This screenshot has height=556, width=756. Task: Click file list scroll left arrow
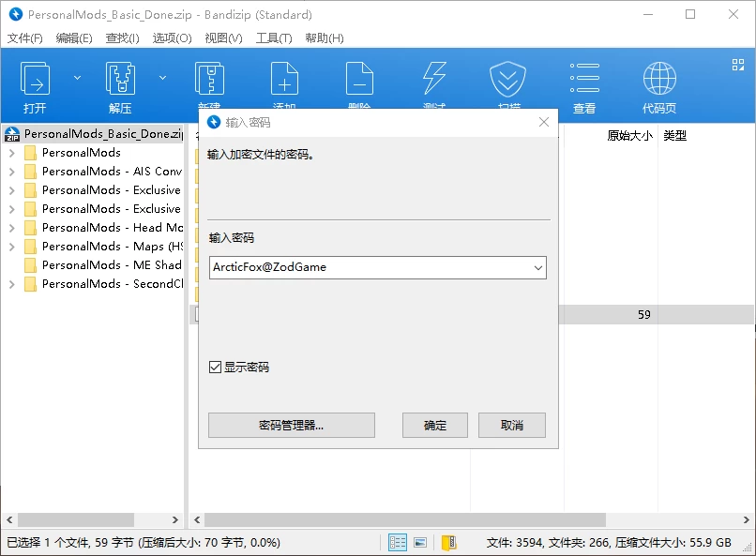click(x=197, y=519)
